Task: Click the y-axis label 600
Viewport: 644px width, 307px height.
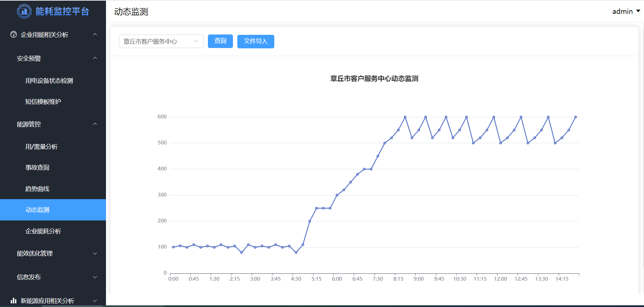Action: [162, 117]
